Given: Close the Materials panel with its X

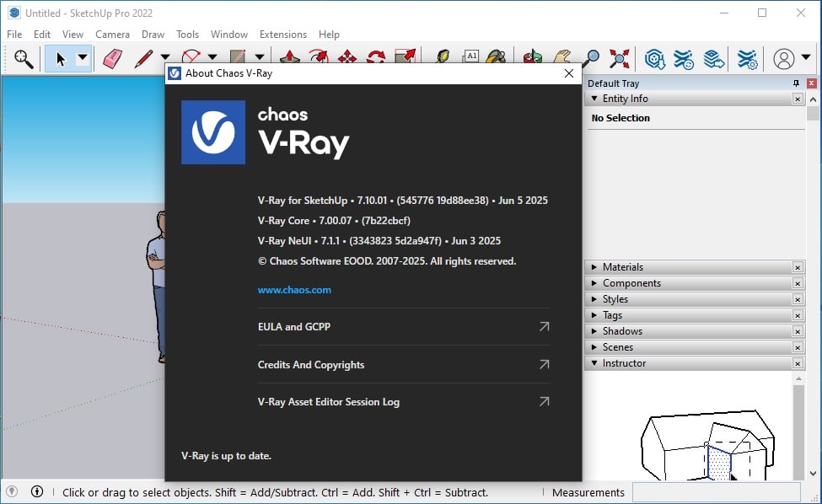Looking at the screenshot, I should (798, 267).
